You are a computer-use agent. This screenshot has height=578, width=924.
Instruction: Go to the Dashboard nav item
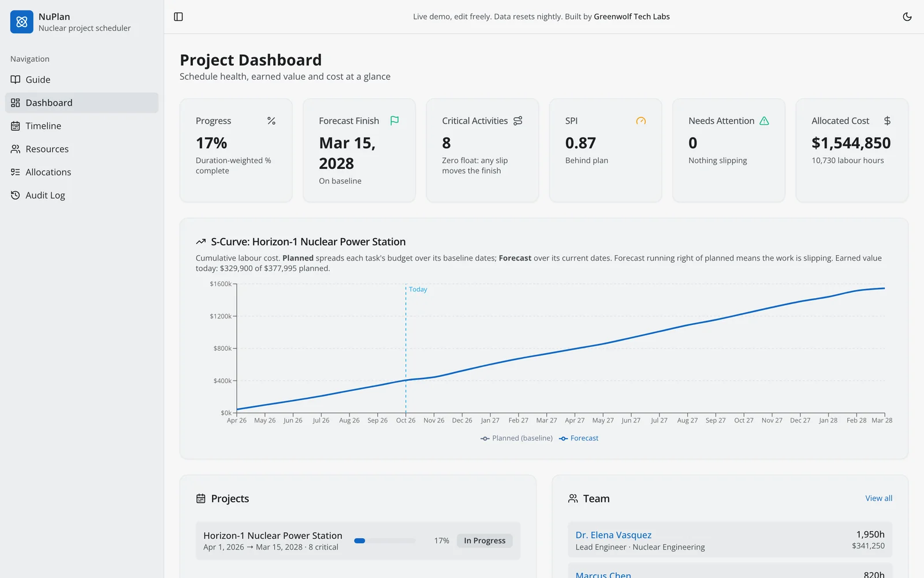pyautogui.click(x=81, y=103)
